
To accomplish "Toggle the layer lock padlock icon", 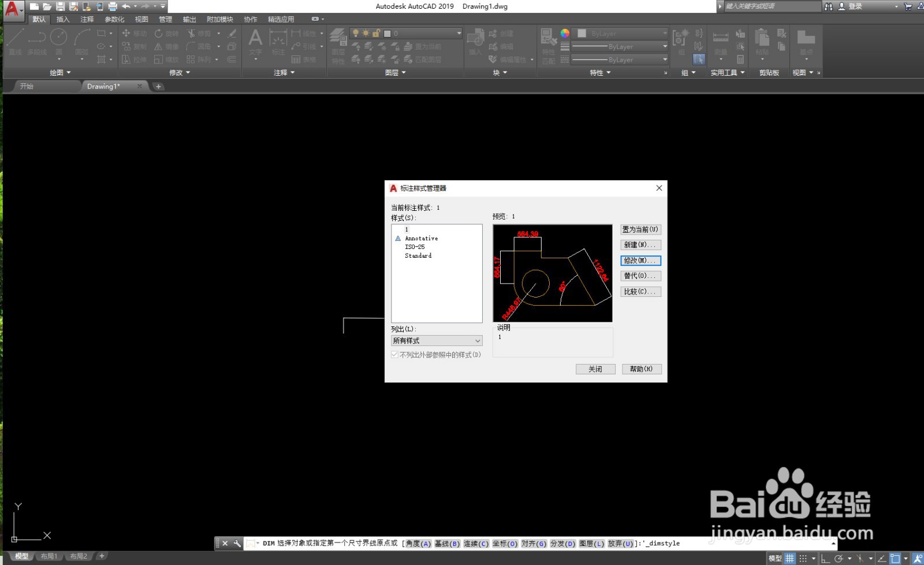I will tap(376, 34).
